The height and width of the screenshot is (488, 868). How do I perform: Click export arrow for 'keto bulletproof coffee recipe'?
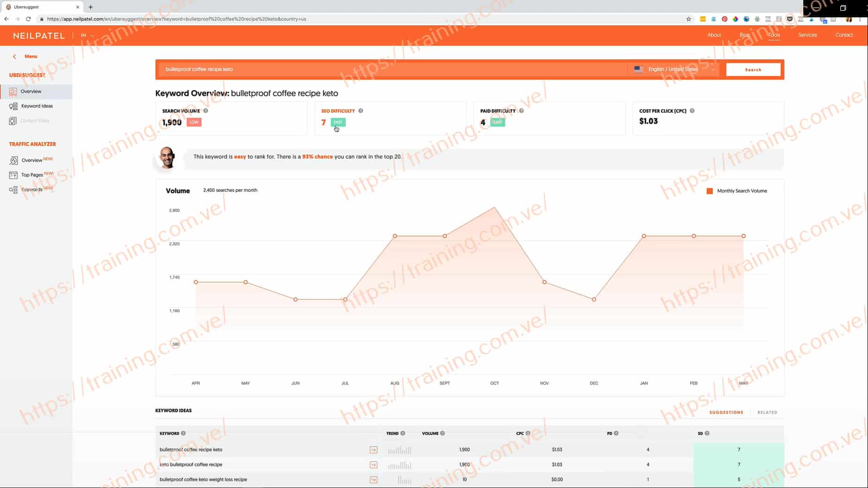(373, 465)
